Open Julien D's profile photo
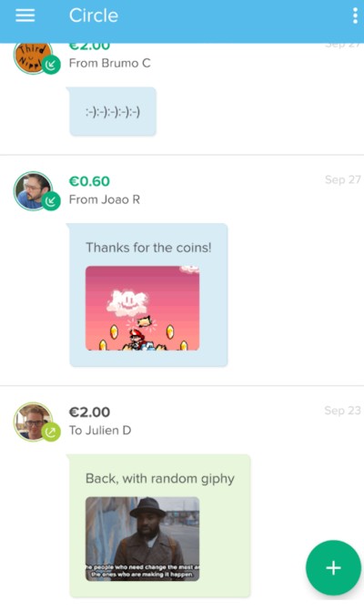Screen dimensions: 364x611 (33, 422)
